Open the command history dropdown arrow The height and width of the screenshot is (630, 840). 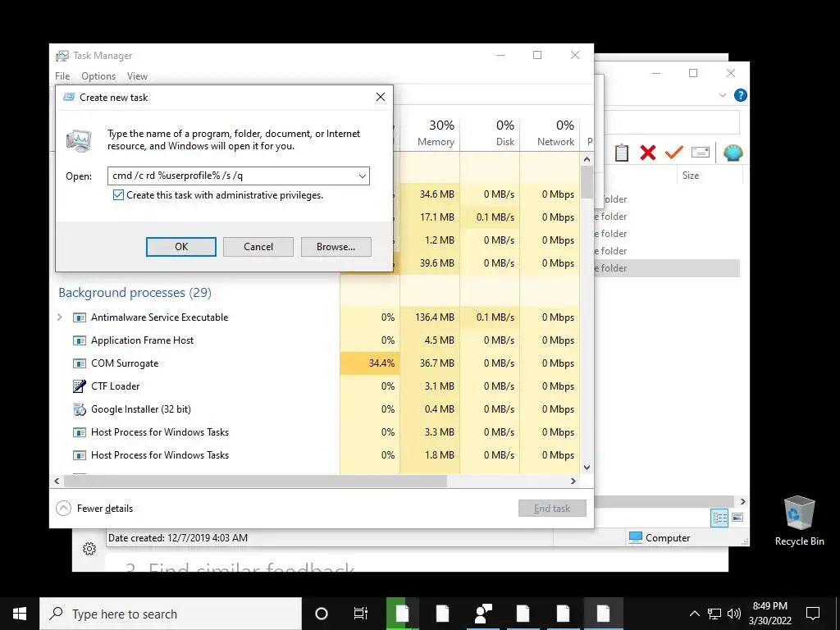tap(362, 176)
